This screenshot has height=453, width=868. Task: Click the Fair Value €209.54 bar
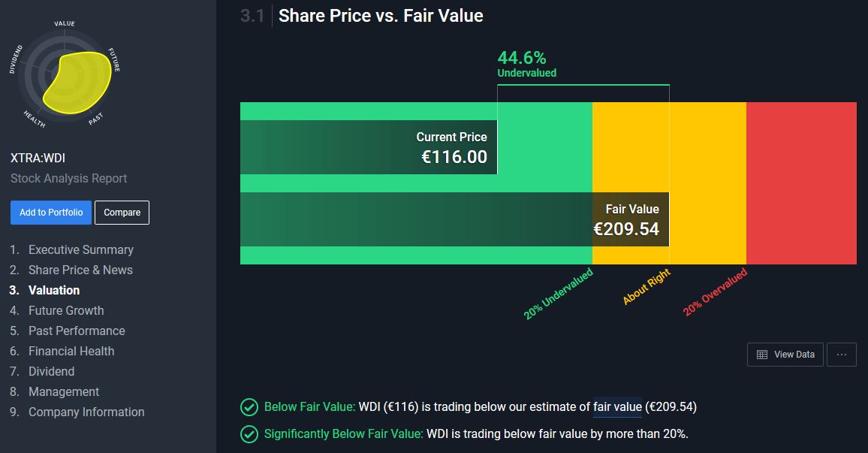(454, 219)
